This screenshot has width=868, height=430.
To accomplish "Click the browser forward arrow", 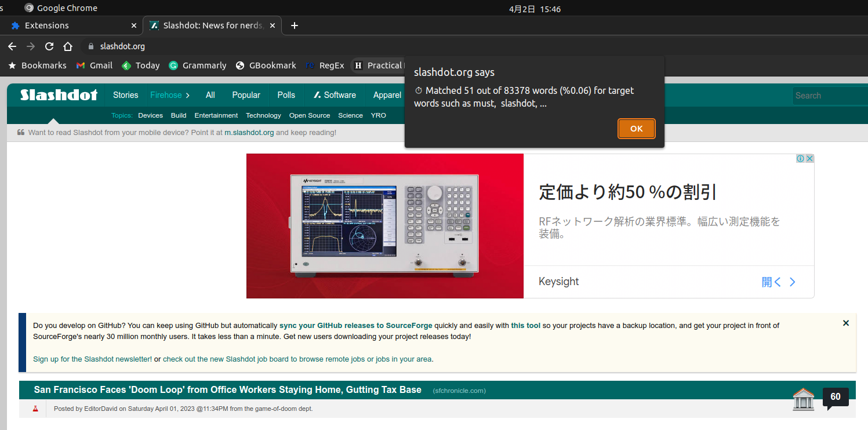I will click(x=31, y=46).
